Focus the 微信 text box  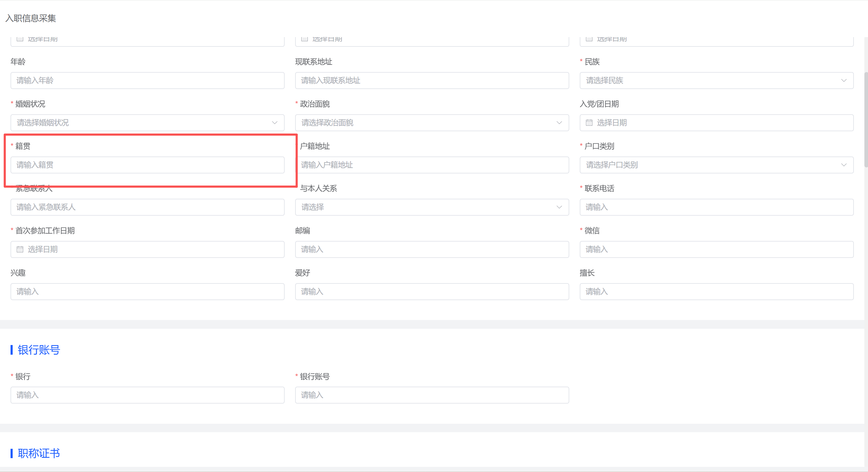(x=716, y=249)
